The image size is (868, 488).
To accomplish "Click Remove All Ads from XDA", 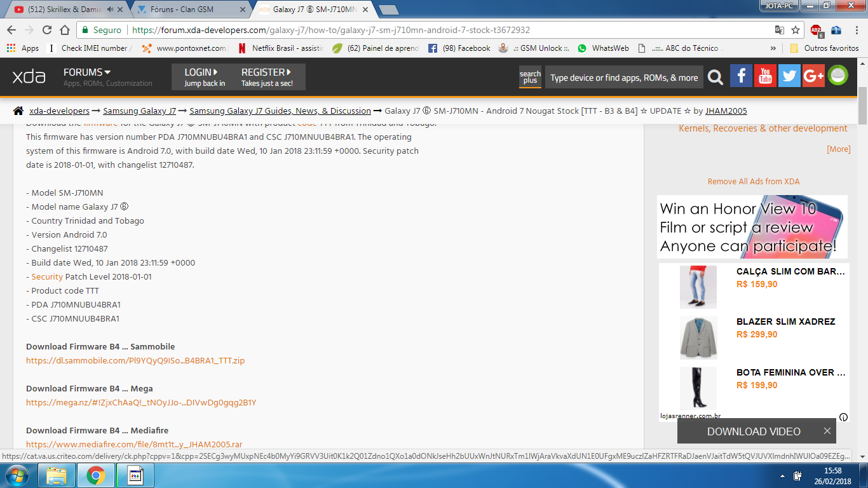I will (754, 182).
